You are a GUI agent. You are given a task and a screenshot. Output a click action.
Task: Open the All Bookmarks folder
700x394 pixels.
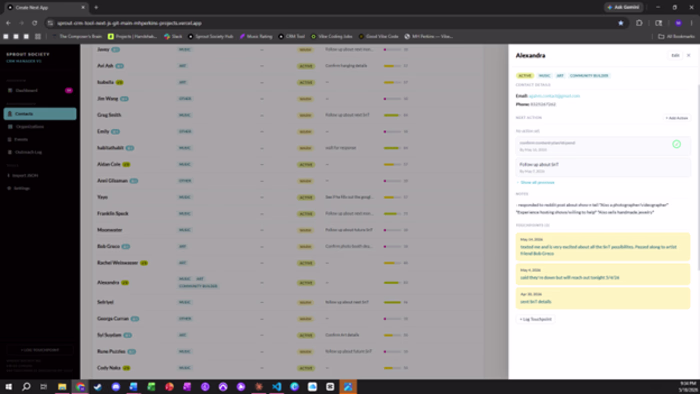[676, 37]
